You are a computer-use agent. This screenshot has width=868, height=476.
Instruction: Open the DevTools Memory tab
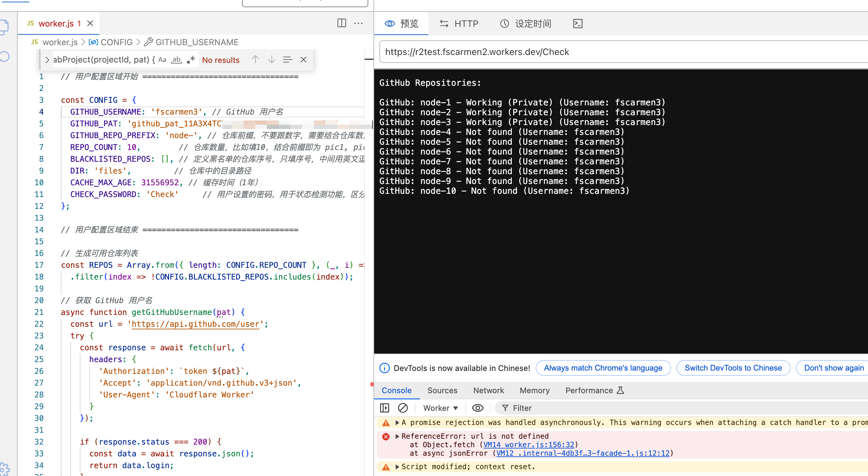pyautogui.click(x=534, y=390)
